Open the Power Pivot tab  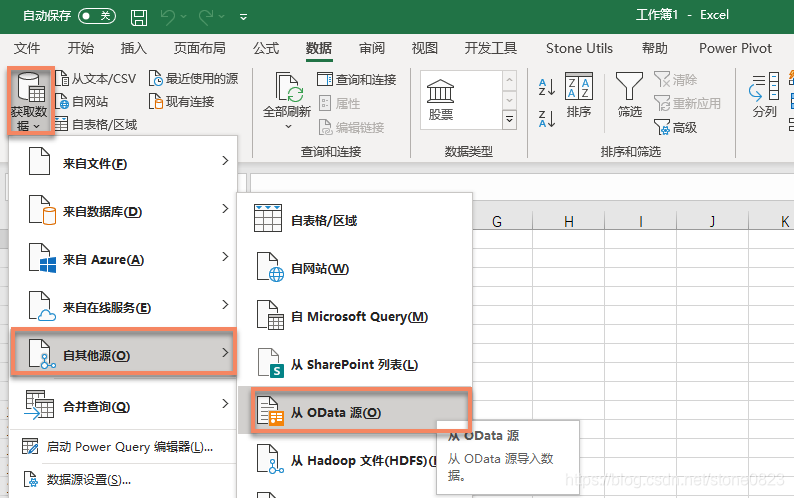(735, 48)
